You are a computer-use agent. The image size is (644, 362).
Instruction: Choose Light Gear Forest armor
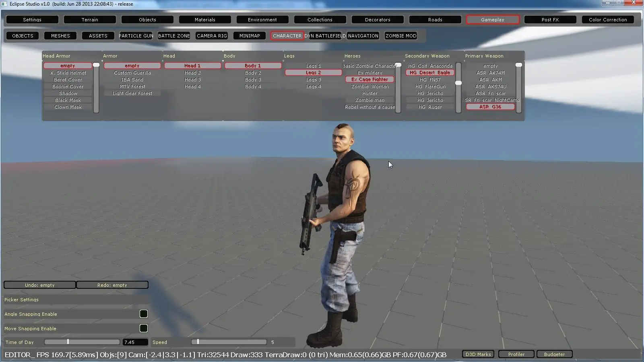coord(132,93)
